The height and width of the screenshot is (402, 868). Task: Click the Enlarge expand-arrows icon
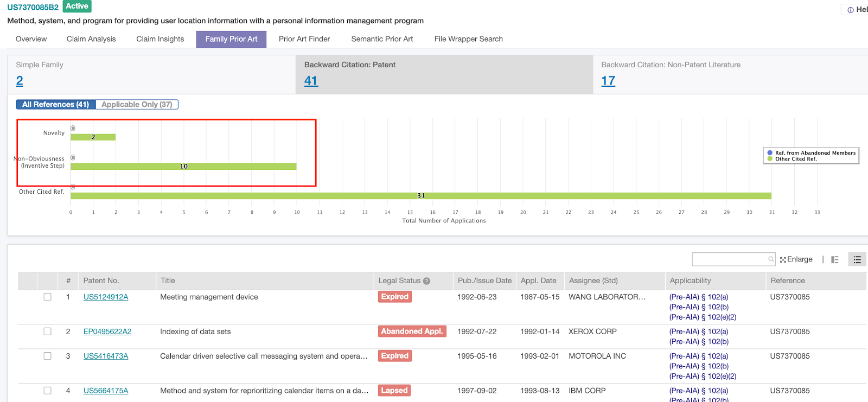point(783,260)
